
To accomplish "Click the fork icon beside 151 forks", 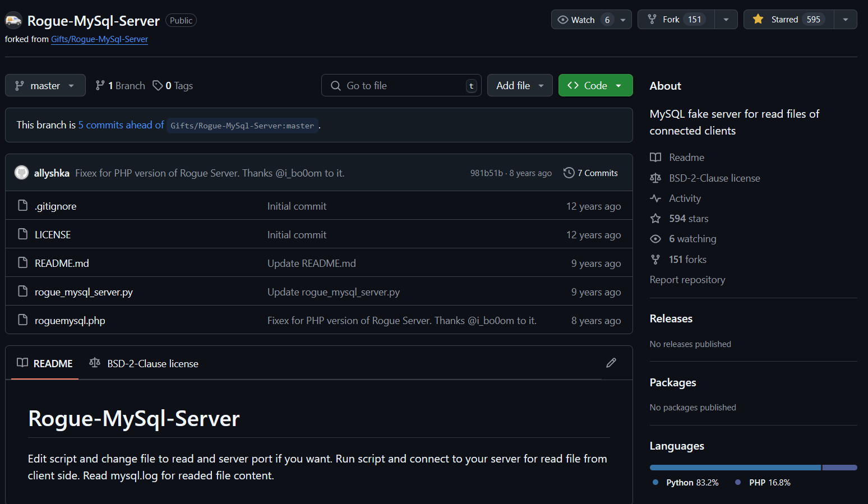I will 655,260.
